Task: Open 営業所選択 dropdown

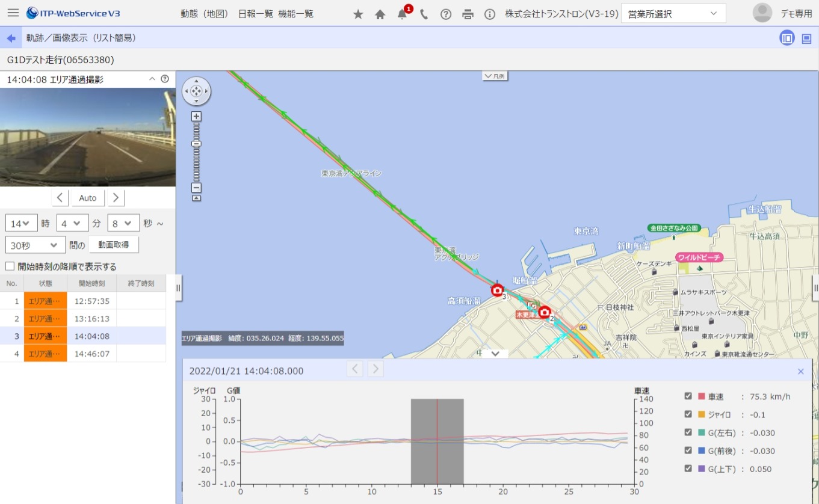Action: [x=673, y=13]
